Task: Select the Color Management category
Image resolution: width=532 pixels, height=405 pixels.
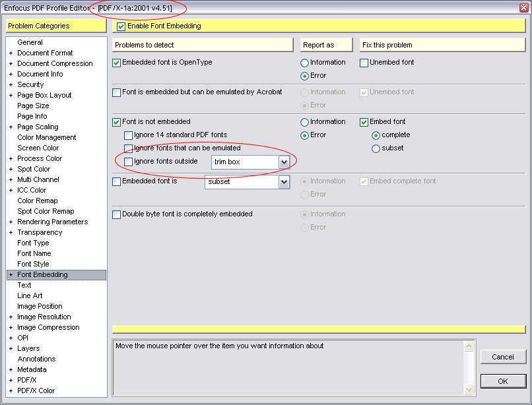Action: [x=47, y=137]
